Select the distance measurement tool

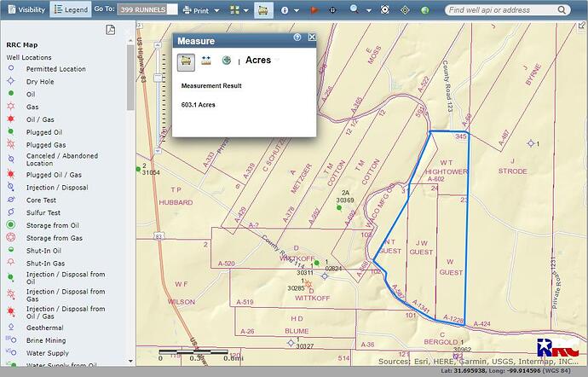coord(206,61)
